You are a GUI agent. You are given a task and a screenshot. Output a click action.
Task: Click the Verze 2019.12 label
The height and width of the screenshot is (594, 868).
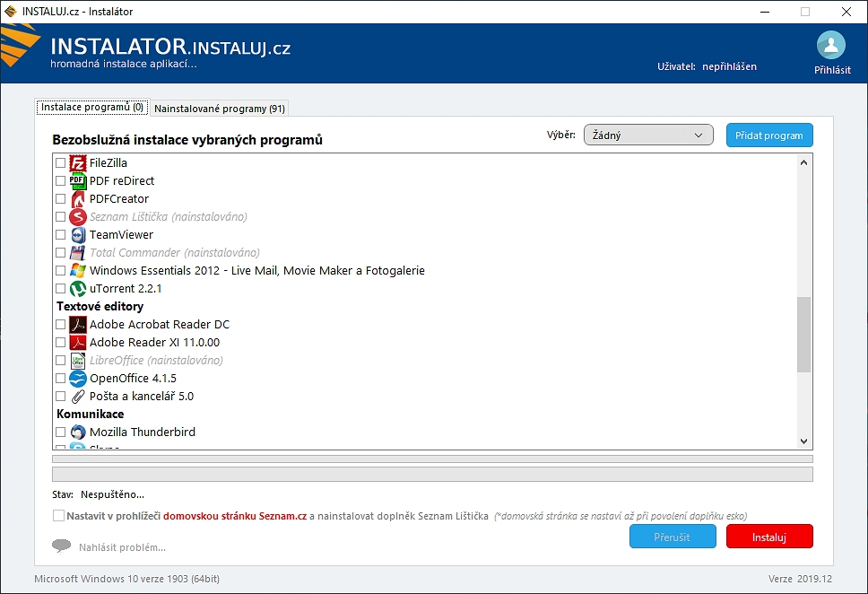(800, 579)
